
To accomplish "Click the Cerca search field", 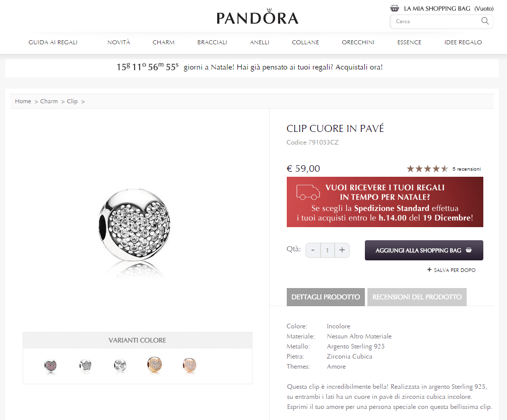I will point(436,21).
